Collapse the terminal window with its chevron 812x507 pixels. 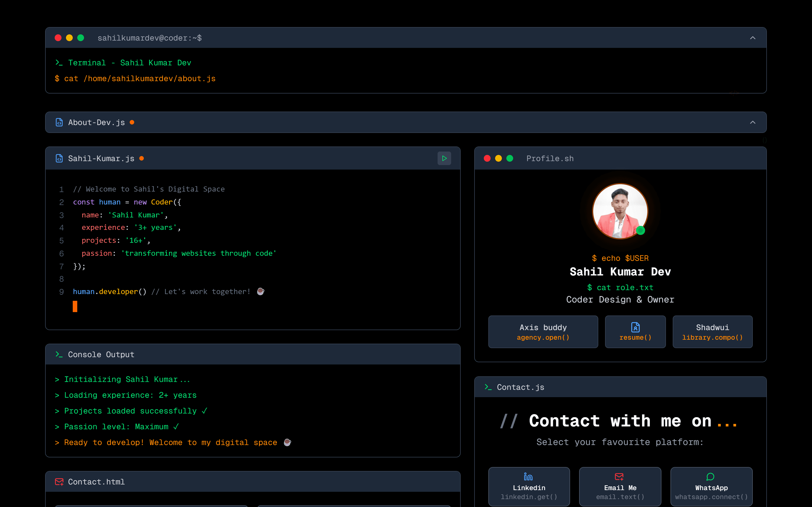point(753,37)
